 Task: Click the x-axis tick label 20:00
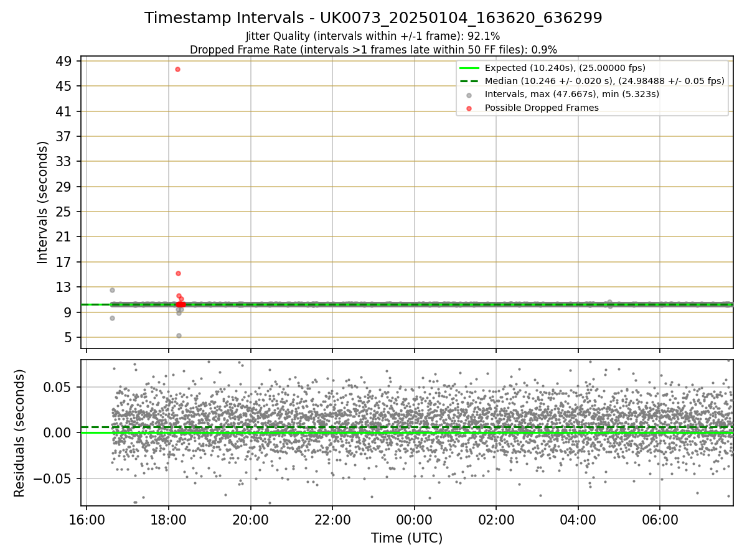click(251, 520)
